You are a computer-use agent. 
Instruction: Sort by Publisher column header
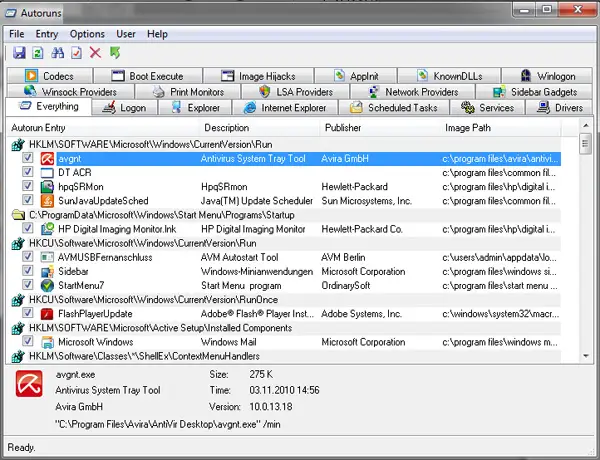[380, 128]
